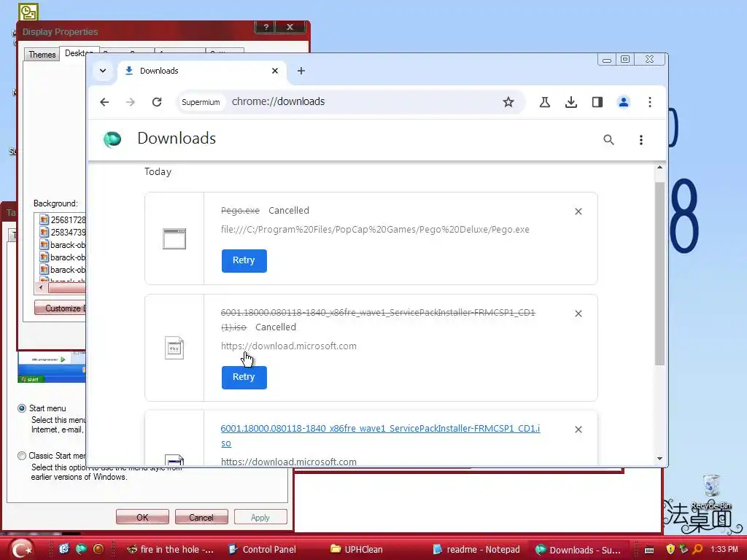Open the experiments flask icon
The image size is (747, 560).
click(x=544, y=102)
